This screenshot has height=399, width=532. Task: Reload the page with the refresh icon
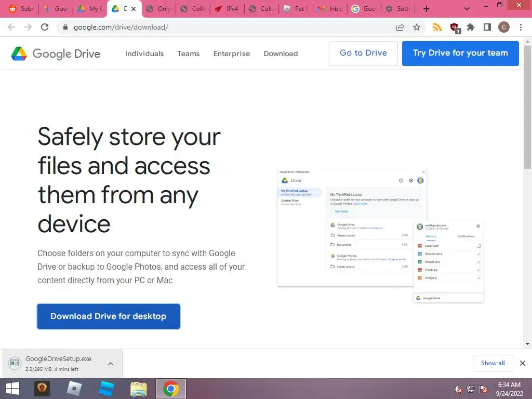click(x=45, y=27)
